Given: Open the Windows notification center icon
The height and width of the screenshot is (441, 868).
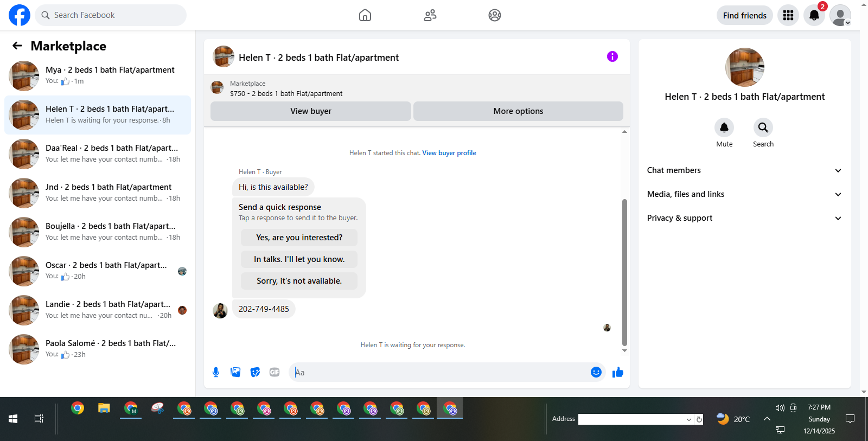Looking at the screenshot, I should coord(850,419).
